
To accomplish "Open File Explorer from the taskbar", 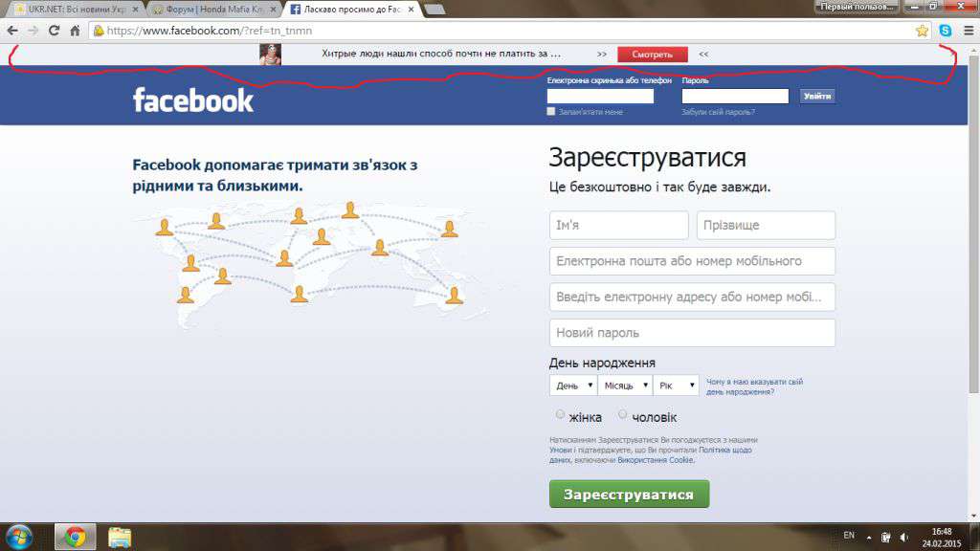I will (120, 538).
